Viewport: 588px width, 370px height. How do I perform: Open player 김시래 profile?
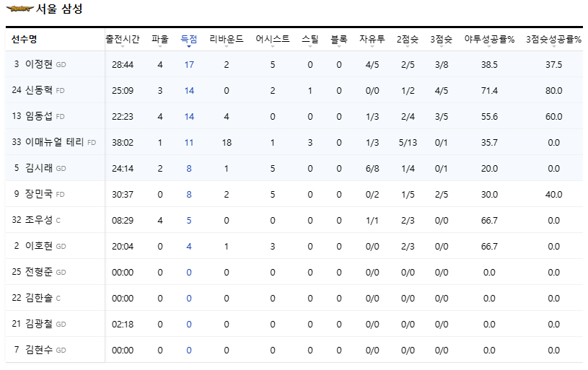click(x=39, y=168)
